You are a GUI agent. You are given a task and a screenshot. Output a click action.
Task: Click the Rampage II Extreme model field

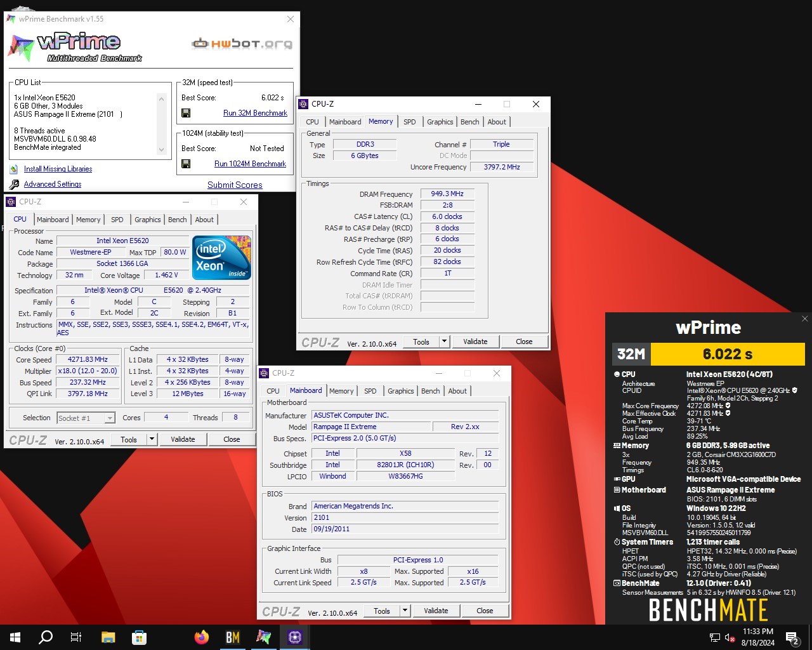click(x=370, y=427)
